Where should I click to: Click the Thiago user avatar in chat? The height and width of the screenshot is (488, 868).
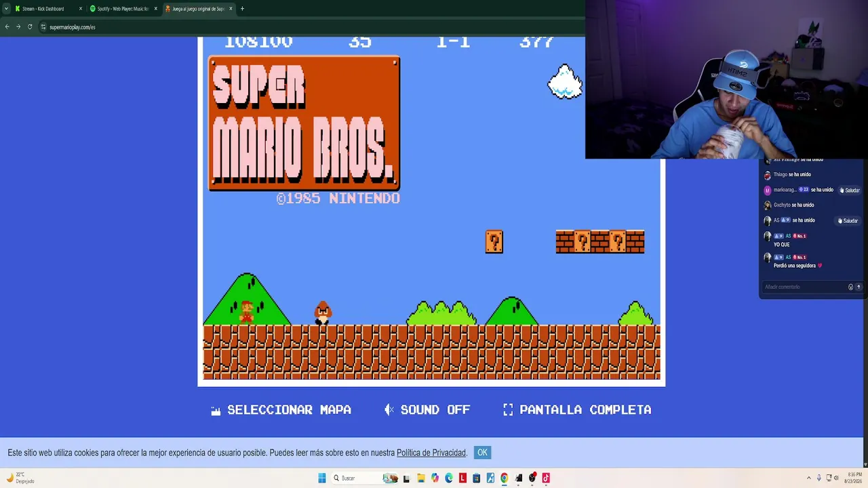coord(768,175)
